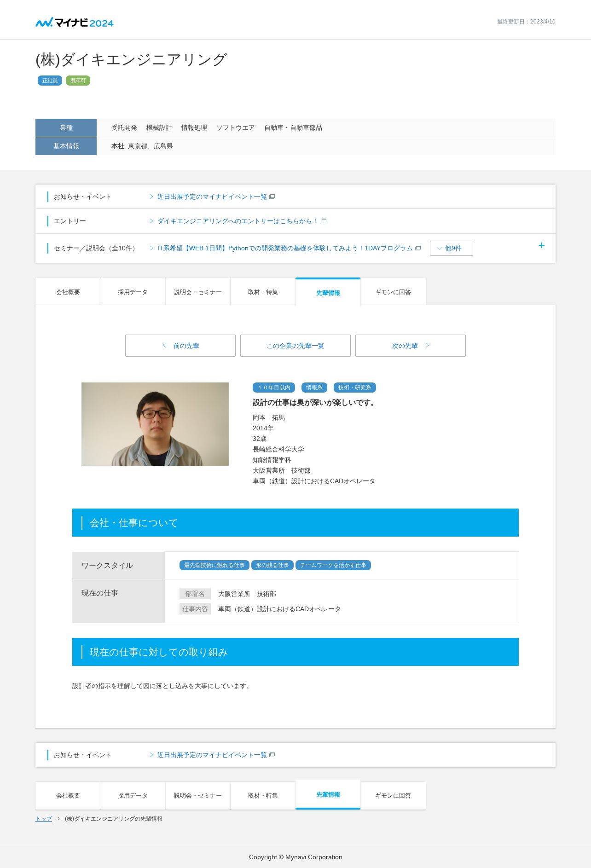Click the external-link icon after the lower イベント一覧 link
This screenshot has width=591, height=868.
click(x=272, y=755)
